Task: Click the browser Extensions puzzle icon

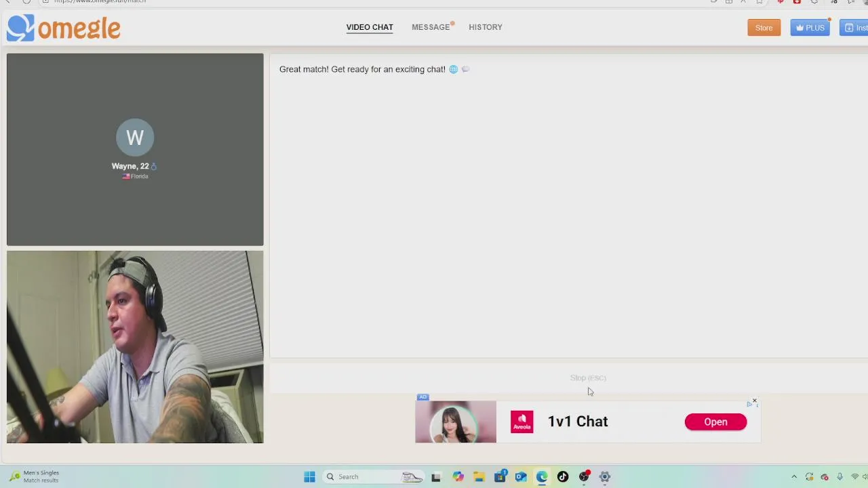Action: [814, 1]
